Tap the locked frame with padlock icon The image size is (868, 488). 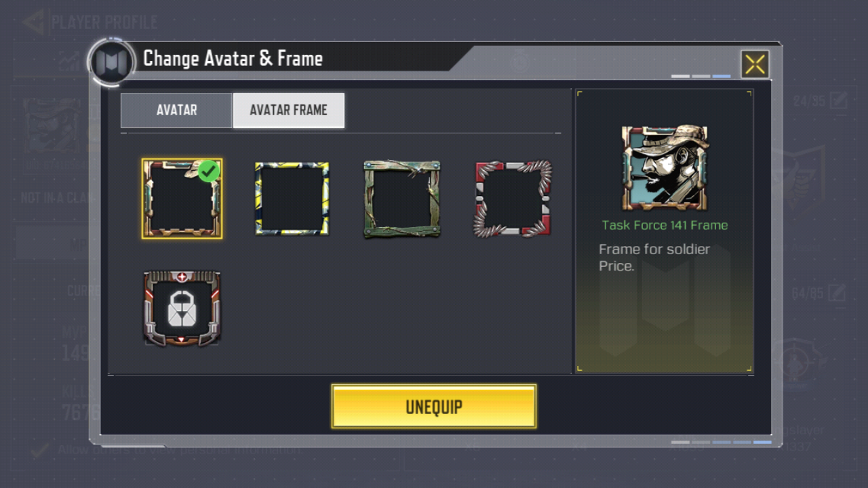coord(182,308)
